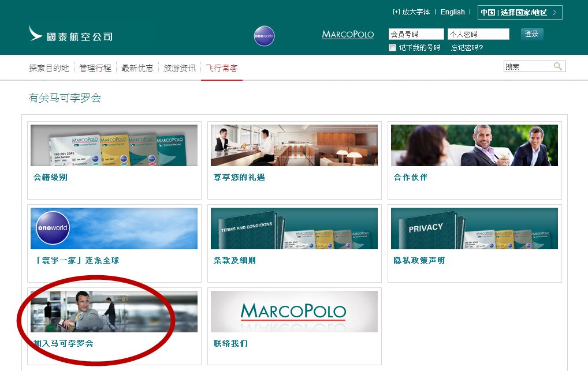This screenshot has height=371, width=588.
Task: Click the MarcoPolo logo tile above 联络我们
Action: pyautogui.click(x=294, y=310)
